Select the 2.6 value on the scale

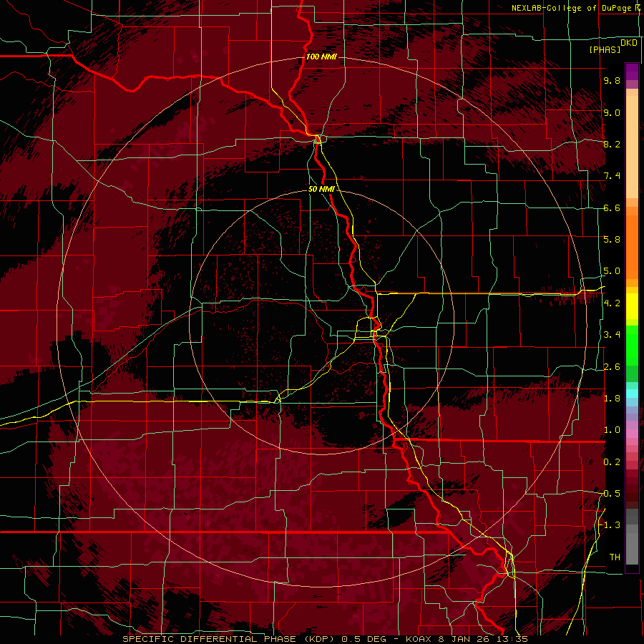tap(612, 366)
